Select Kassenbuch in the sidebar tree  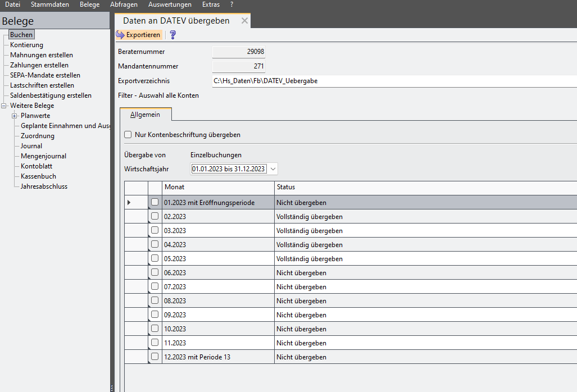(38, 176)
